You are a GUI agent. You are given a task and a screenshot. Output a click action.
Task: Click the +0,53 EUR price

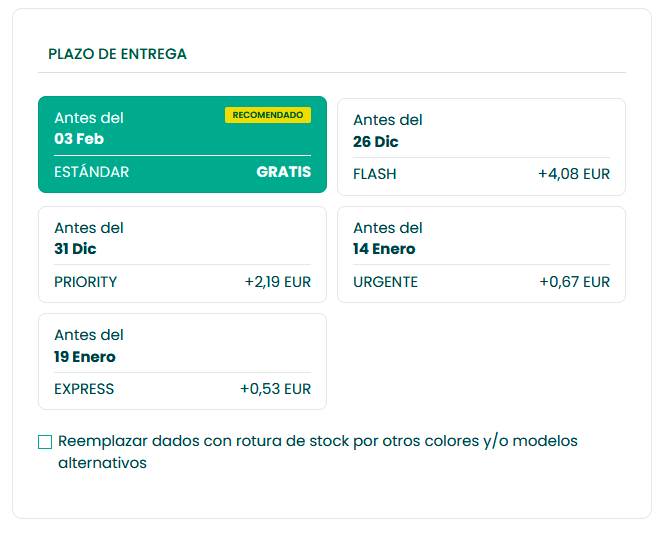pos(275,389)
